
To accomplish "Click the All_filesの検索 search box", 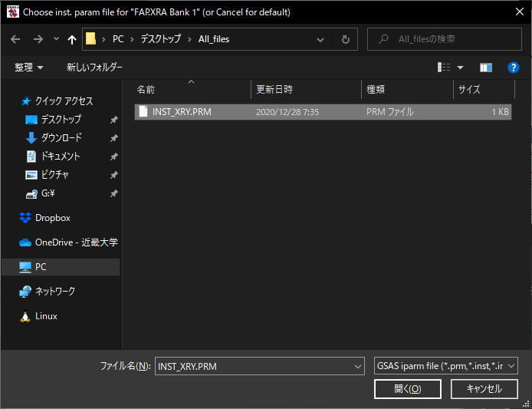I will [x=445, y=39].
